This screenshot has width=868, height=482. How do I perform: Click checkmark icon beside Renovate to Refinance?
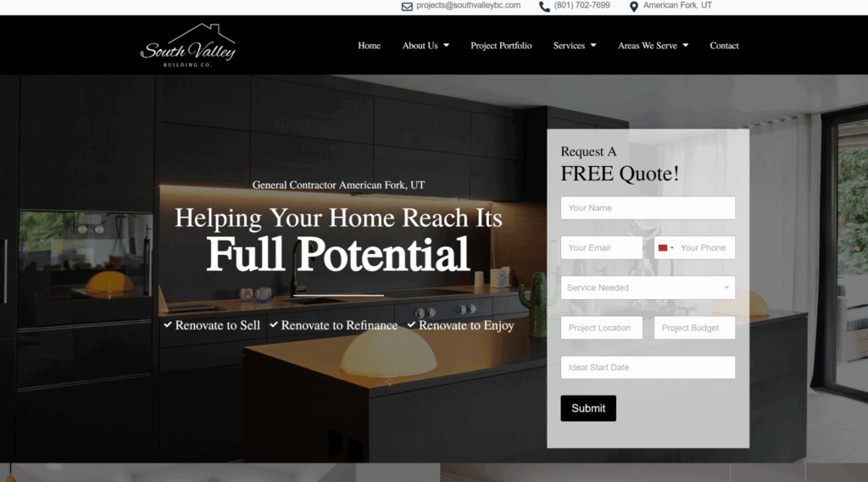pos(274,324)
